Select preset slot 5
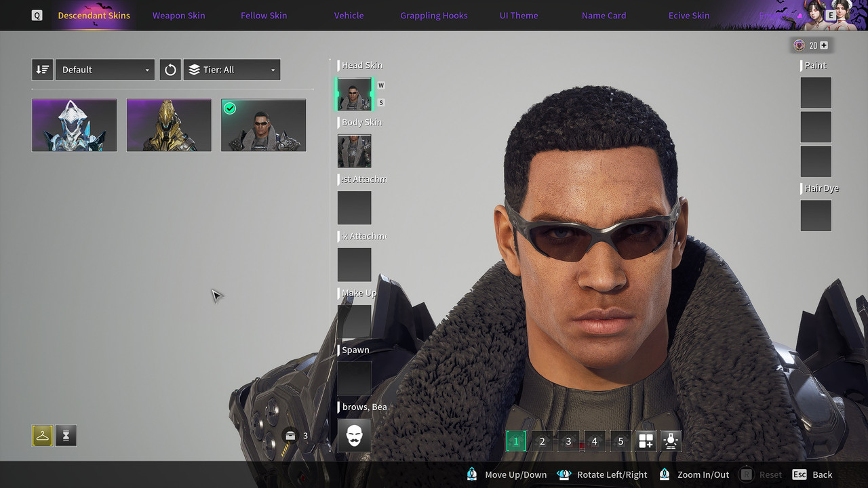868x488 pixels. pyautogui.click(x=620, y=441)
